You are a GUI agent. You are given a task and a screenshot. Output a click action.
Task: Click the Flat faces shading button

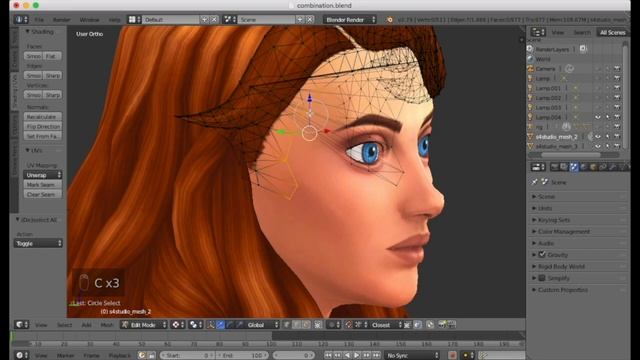(52, 56)
